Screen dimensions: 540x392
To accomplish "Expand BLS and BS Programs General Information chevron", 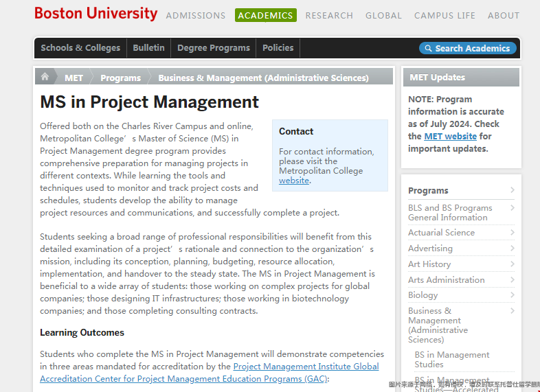I will [513, 208].
